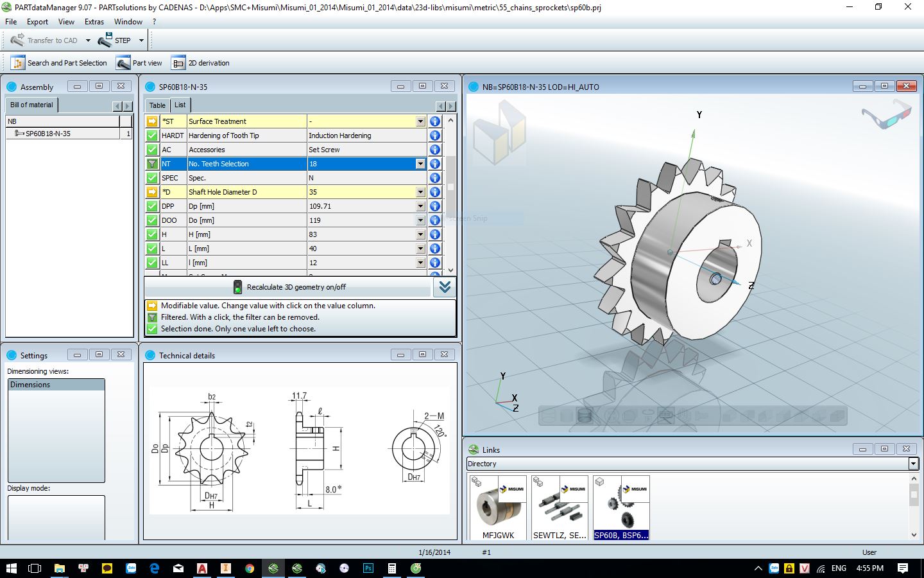Image resolution: width=924 pixels, height=578 pixels.
Task: Show info for Shaft Hole Diameter D
Action: coord(435,192)
